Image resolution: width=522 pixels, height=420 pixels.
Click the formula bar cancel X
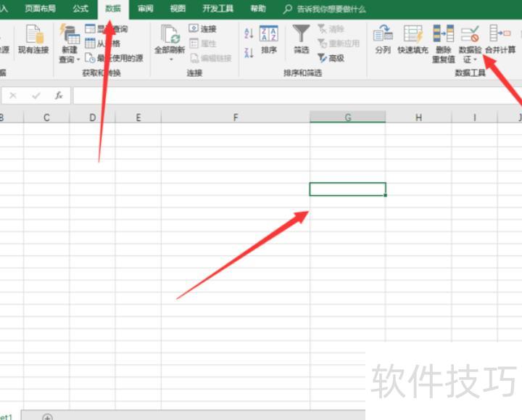coord(13,96)
